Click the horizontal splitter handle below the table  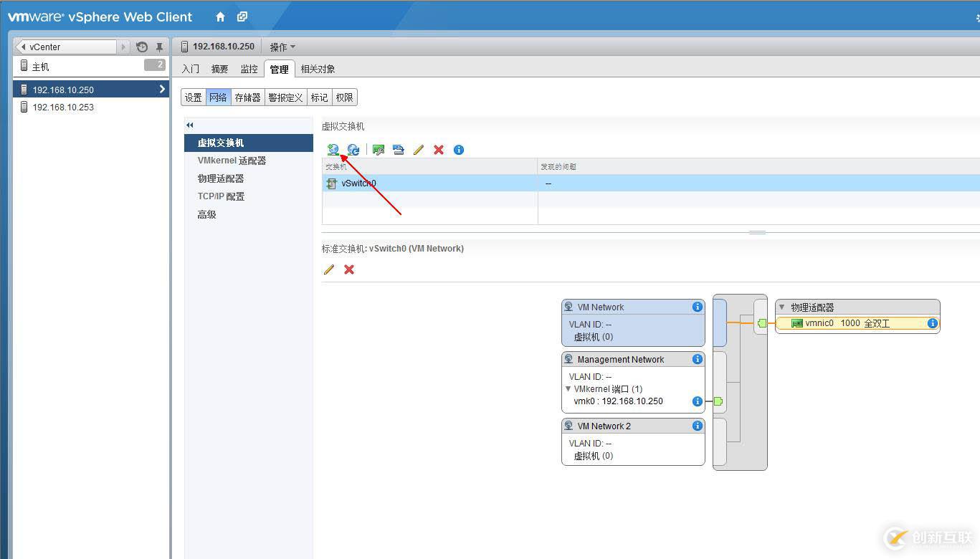pos(758,232)
